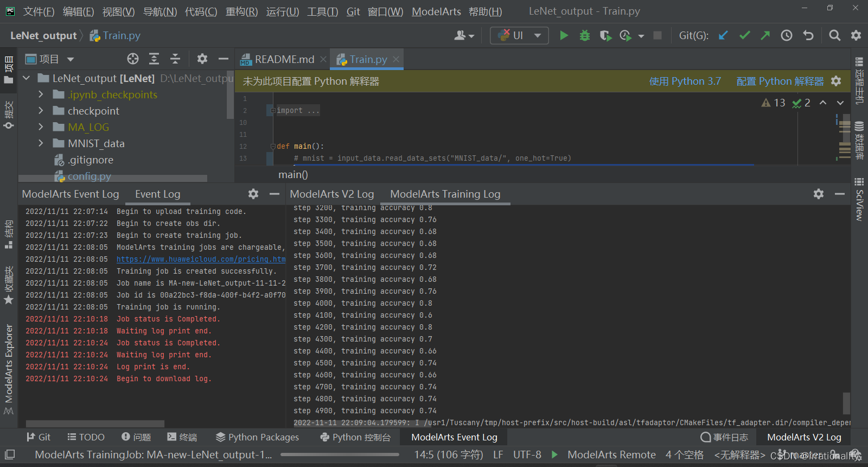
Task: Open IDE settings gear in toolbar
Action: 856,35
